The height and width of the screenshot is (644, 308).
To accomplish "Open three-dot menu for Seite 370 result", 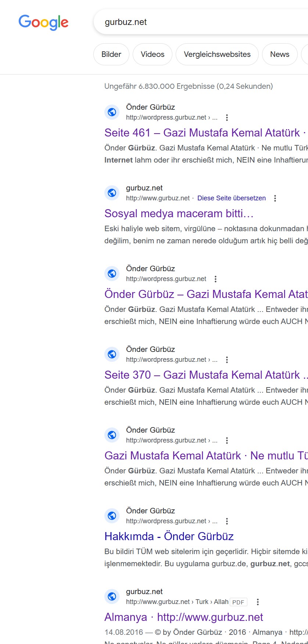I will [x=227, y=360].
